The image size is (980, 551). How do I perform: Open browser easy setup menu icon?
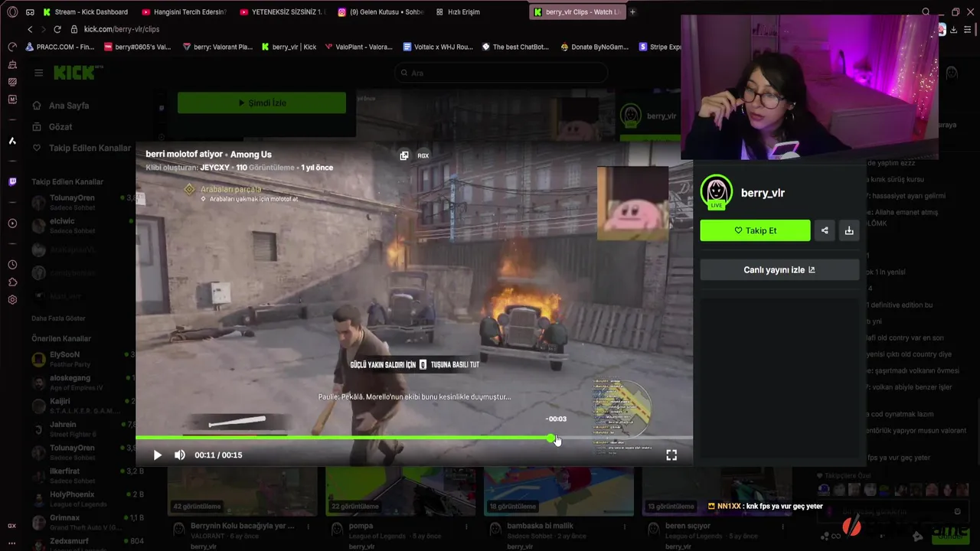969,30
